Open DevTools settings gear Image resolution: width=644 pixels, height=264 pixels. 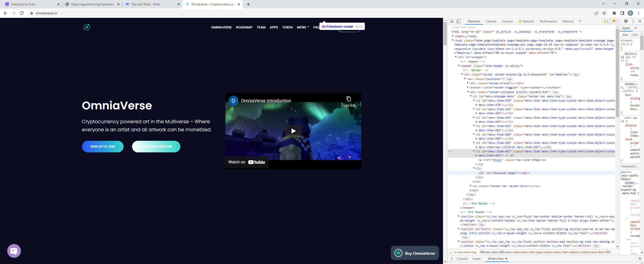[x=626, y=21]
